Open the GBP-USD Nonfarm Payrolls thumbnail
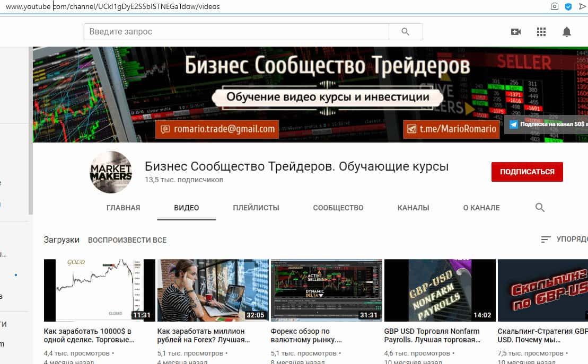This screenshot has width=588, height=364. click(x=440, y=290)
